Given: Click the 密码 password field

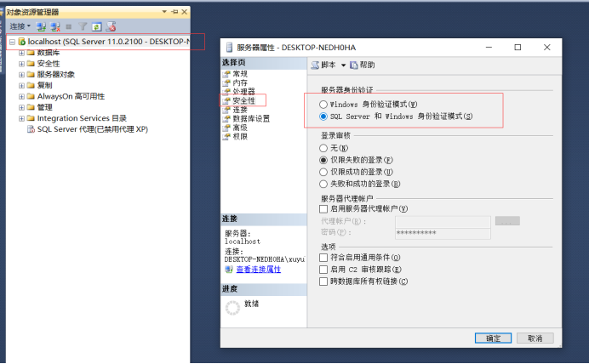Looking at the screenshot, I should [443, 233].
